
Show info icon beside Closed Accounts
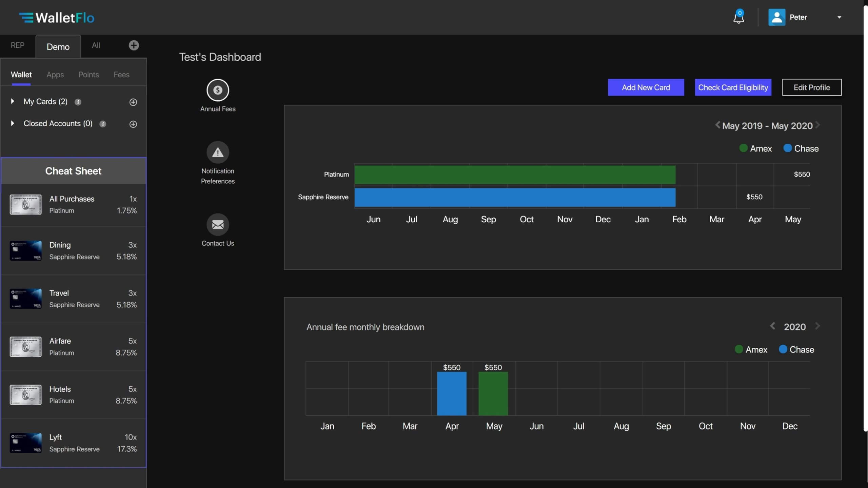pos(103,124)
